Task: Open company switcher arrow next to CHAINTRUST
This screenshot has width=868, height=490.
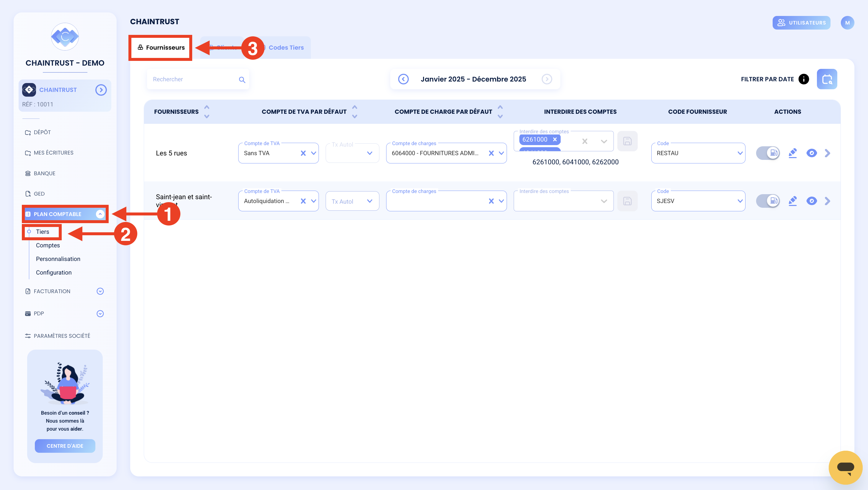Action: click(x=101, y=90)
